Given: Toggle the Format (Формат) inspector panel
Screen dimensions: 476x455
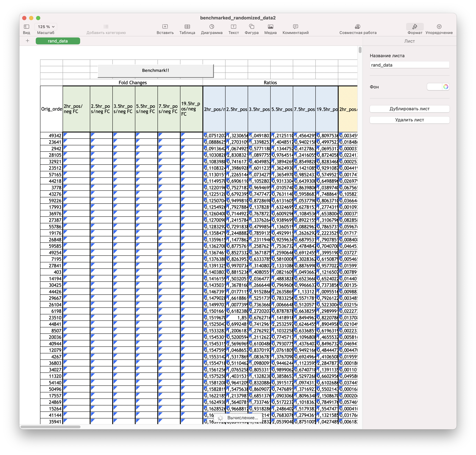Looking at the screenshot, I should 415,26.
